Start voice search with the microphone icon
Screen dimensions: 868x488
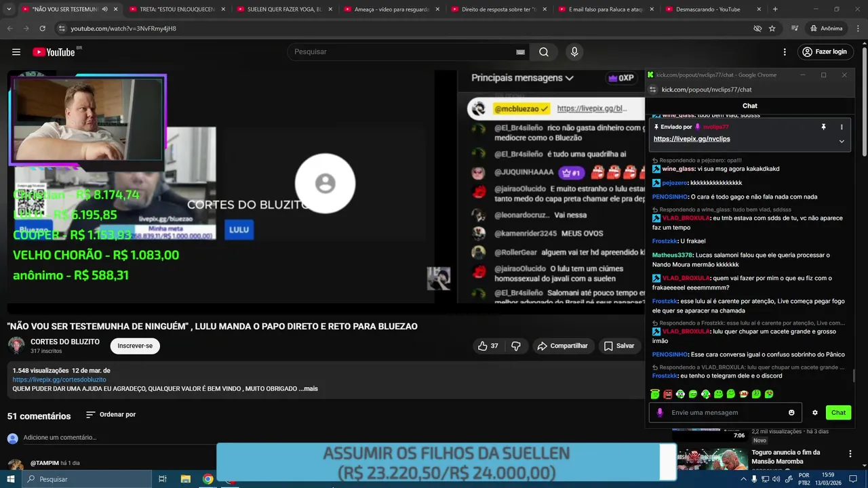pyautogui.click(x=574, y=52)
